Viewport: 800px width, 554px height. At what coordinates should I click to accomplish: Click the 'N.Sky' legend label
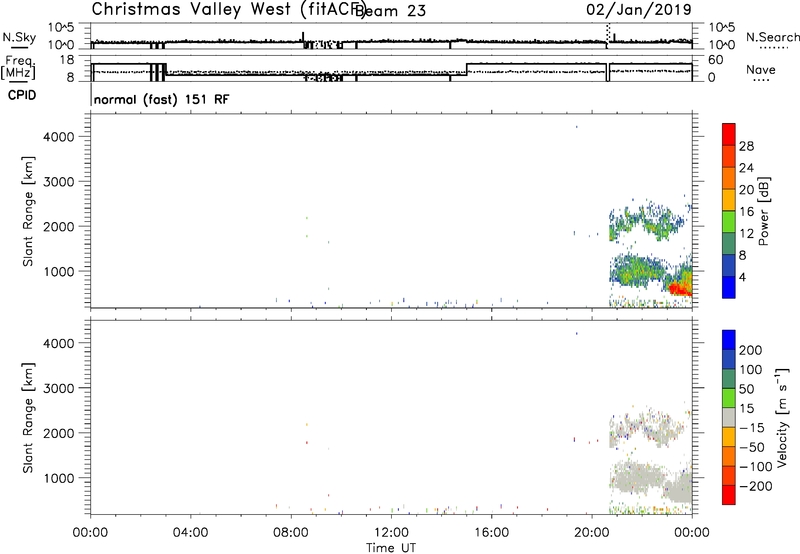[19, 38]
